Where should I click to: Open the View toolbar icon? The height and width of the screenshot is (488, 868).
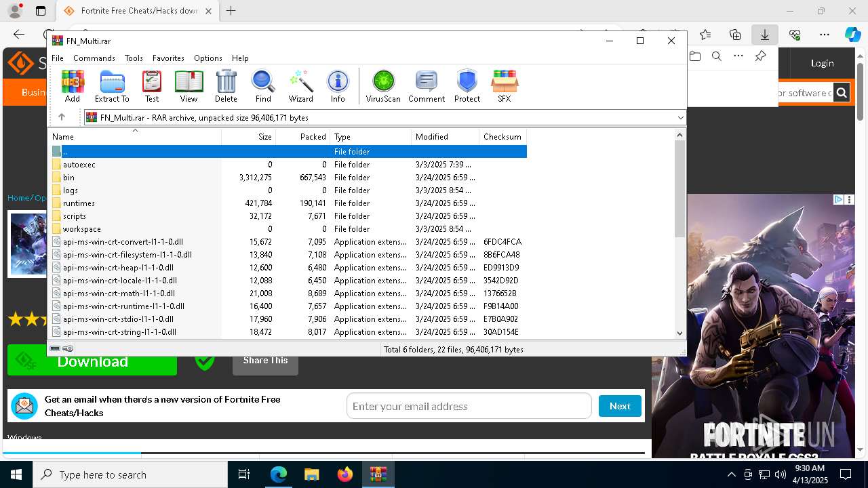point(189,86)
